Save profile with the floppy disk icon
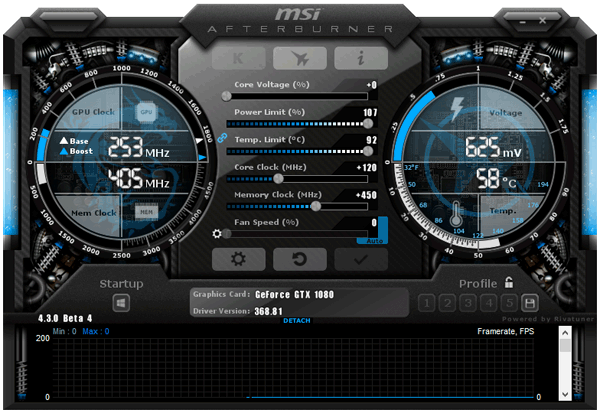 click(530, 304)
